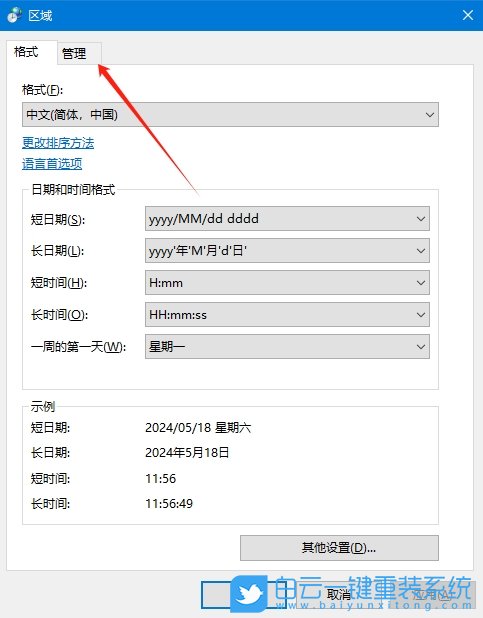
Task: Click the 短时间(H): label
Action: coord(59,283)
